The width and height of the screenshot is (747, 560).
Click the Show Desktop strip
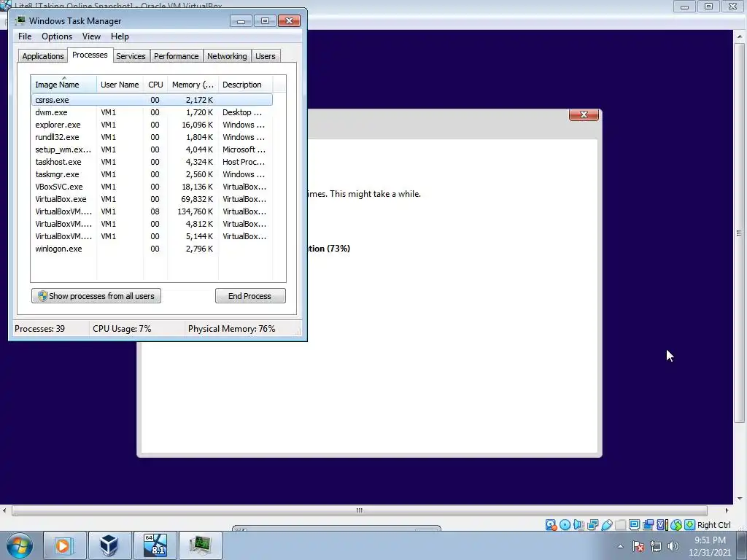[742, 545]
